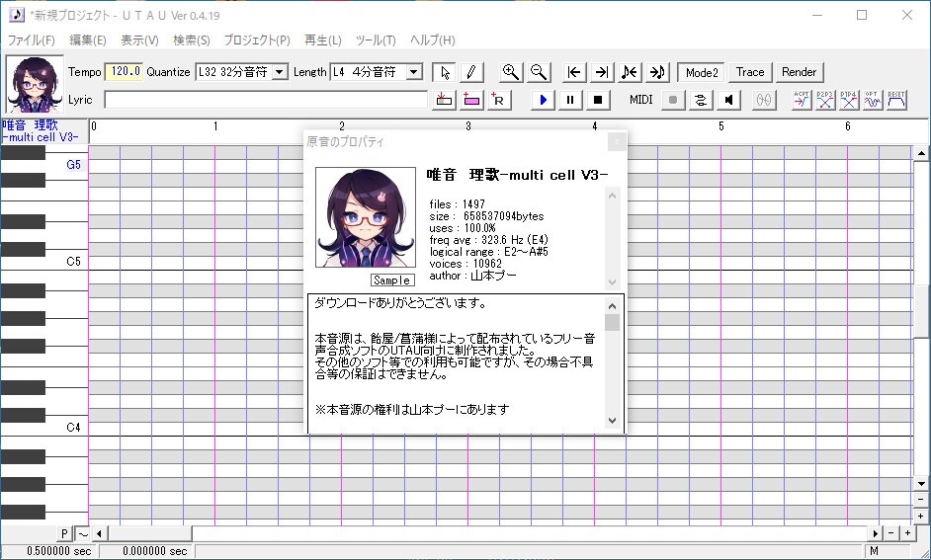The image size is (931, 560).
Task: Click the character portrait in properties dialog
Action: (x=365, y=217)
